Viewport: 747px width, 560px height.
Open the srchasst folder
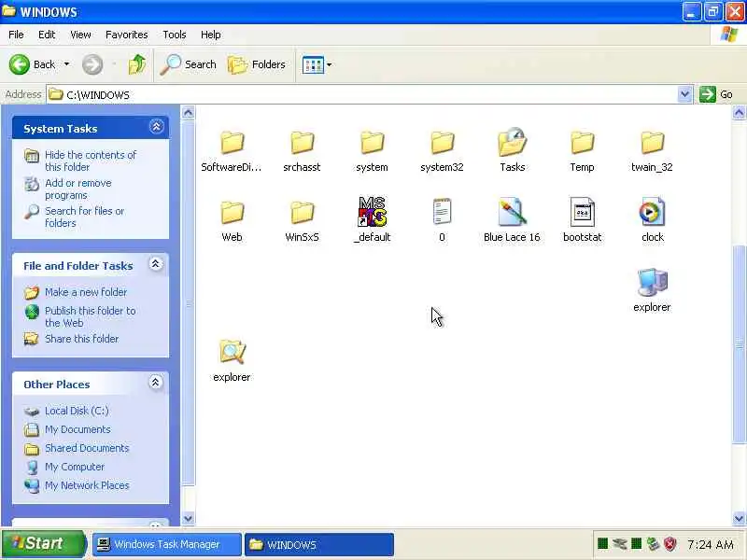coord(302,151)
